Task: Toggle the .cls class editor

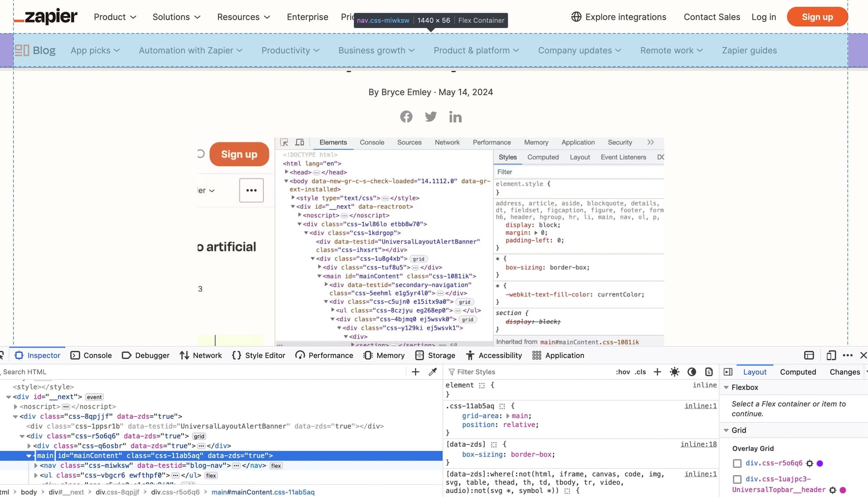Action: coord(641,372)
